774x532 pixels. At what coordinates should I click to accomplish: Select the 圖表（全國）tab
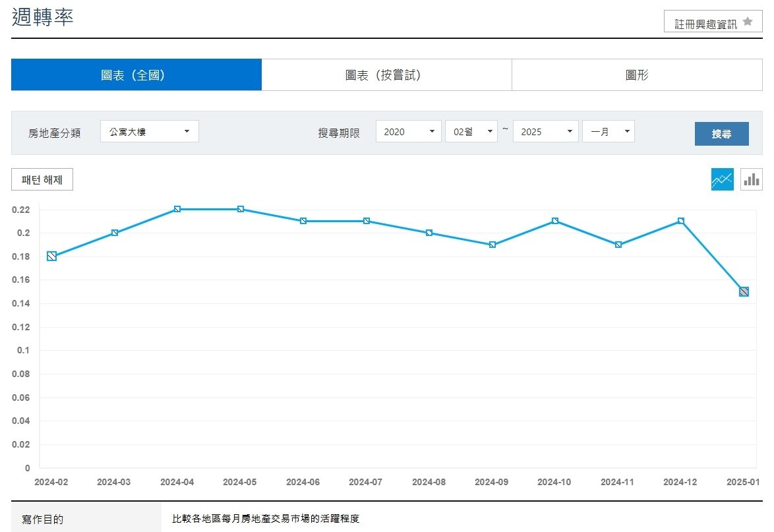[x=136, y=74]
